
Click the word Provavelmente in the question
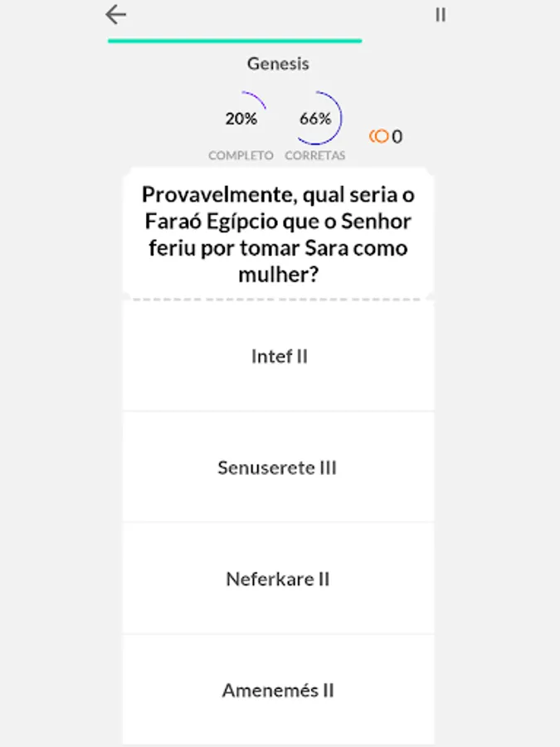218,195
